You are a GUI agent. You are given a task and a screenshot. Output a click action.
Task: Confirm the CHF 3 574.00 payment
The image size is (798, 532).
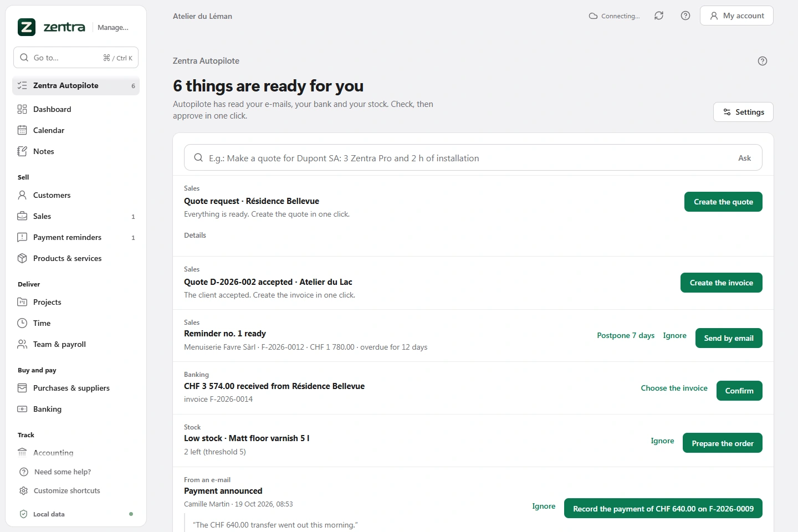coord(739,391)
